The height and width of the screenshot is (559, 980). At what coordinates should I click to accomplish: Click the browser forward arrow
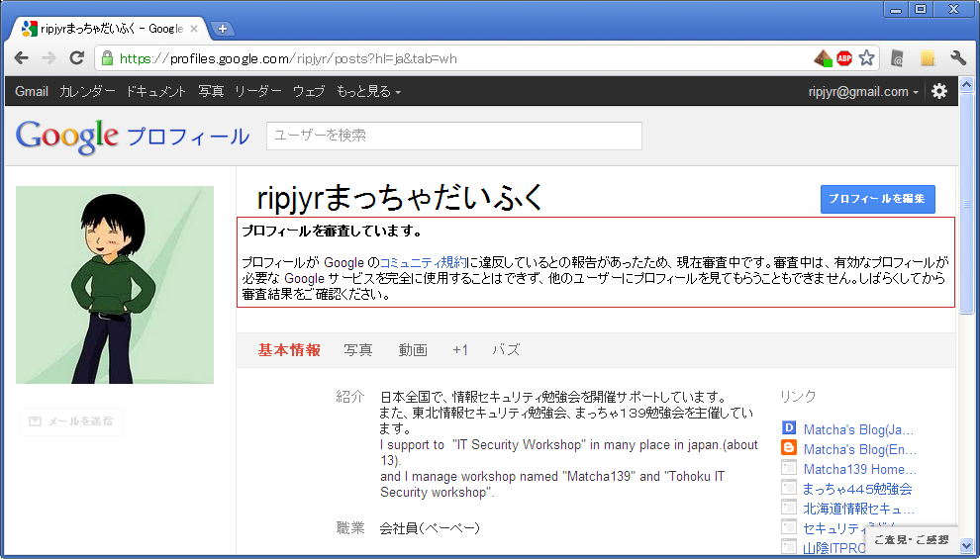[x=49, y=58]
